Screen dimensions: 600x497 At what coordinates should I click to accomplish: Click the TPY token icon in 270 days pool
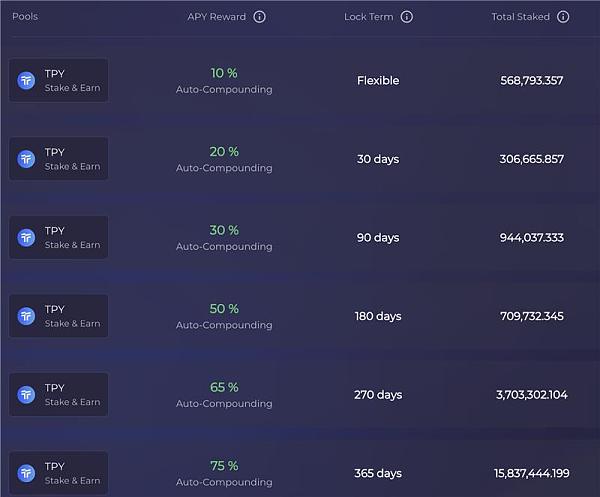pos(27,395)
